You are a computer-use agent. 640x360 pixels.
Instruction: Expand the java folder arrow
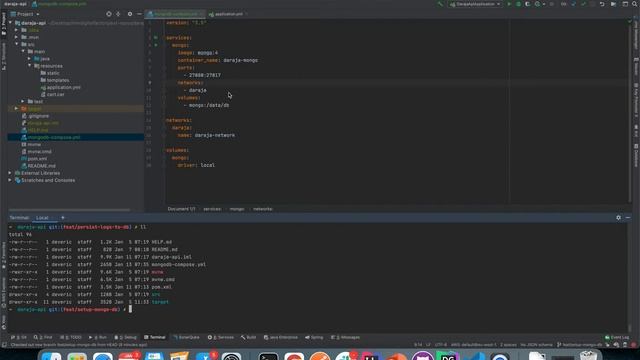[x=29, y=59]
